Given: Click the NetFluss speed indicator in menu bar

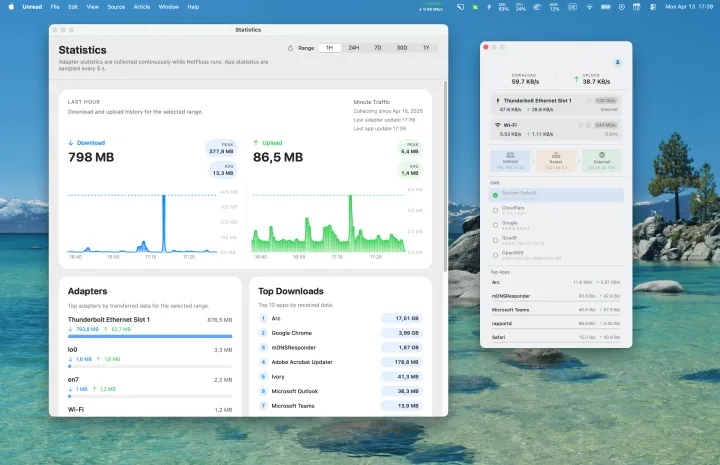Looking at the screenshot, I should click(431, 7).
